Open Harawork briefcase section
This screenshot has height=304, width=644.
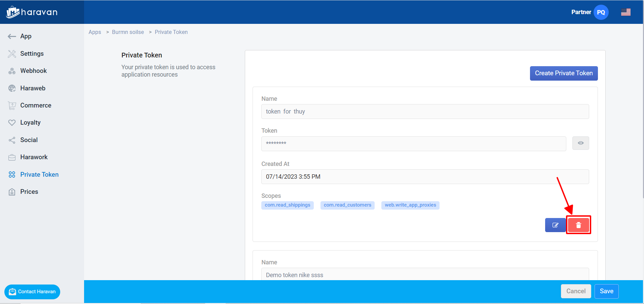12,157
